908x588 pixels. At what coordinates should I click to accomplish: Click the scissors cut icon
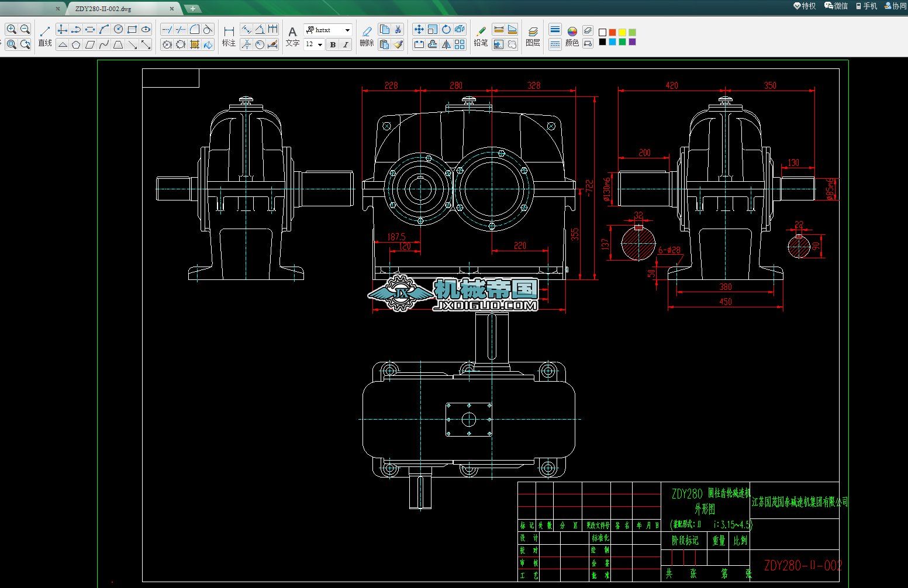coord(398,29)
